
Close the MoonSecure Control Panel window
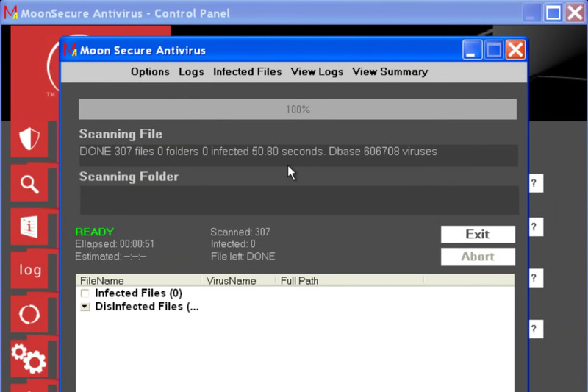click(576, 13)
